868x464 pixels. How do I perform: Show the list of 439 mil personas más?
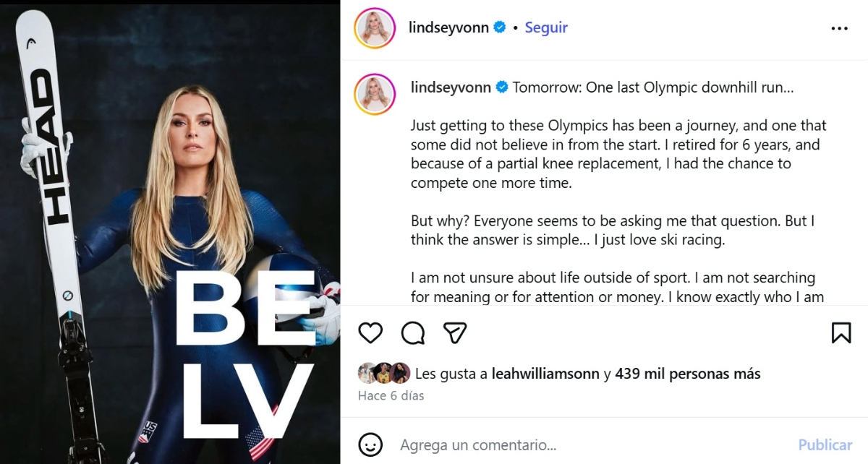coord(688,374)
